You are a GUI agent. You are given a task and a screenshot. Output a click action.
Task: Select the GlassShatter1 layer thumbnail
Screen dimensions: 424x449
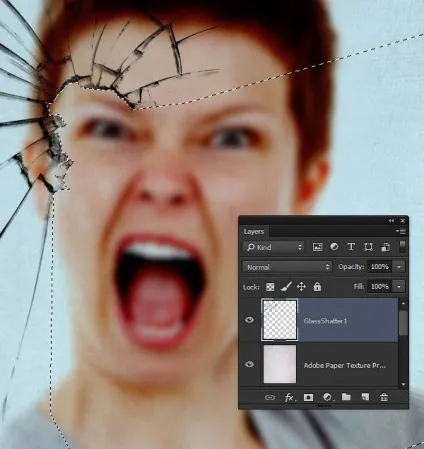click(280, 320)
